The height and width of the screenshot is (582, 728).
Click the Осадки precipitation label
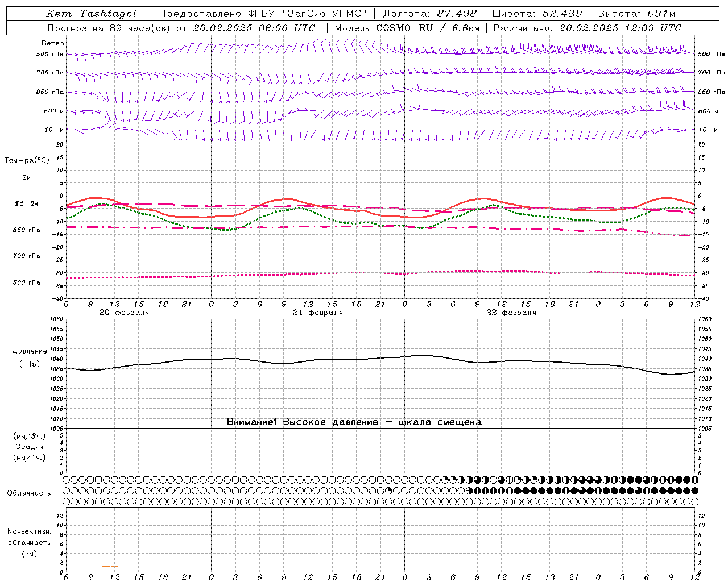[30, 447]
